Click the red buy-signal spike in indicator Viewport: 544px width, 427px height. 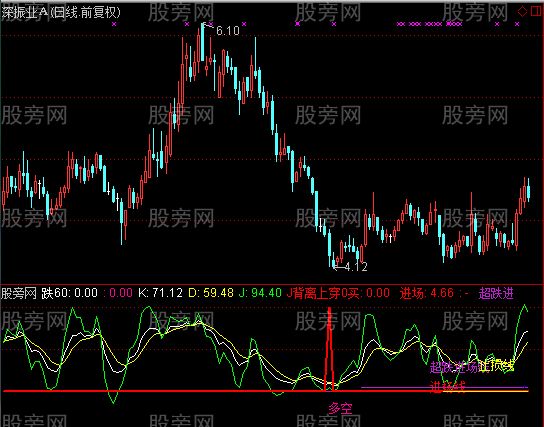[x=329, y=349]
